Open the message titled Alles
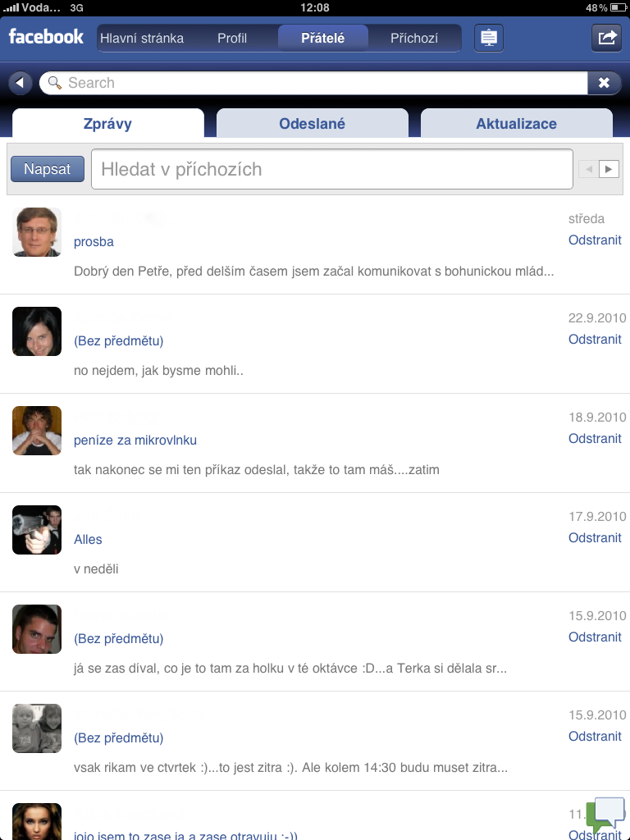Image resolution: width=630 pixels, height=840 pixels. 88,540
